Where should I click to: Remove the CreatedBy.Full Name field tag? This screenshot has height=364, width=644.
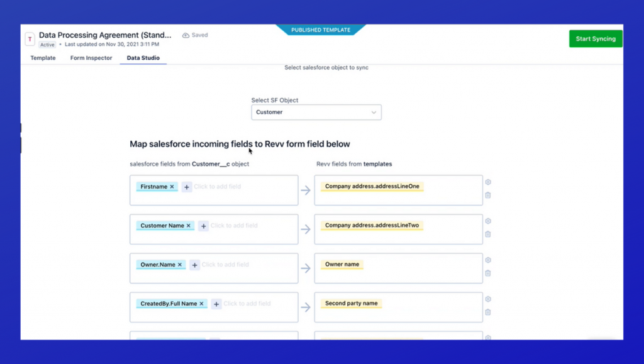click(x=202, y=304)
